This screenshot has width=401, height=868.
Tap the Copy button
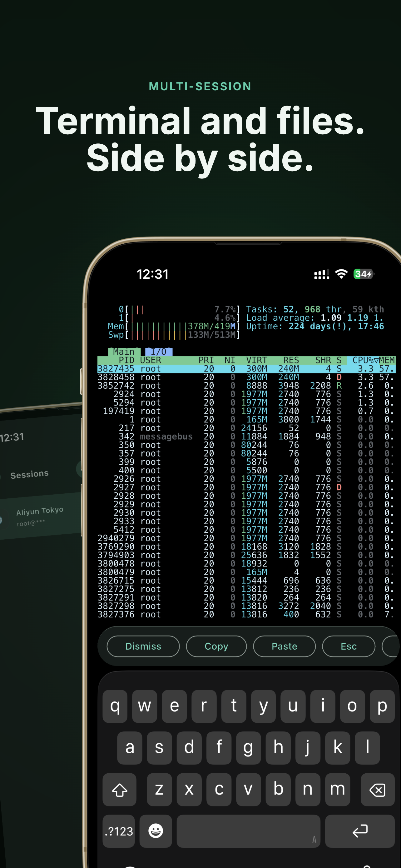tap(216, 646)
